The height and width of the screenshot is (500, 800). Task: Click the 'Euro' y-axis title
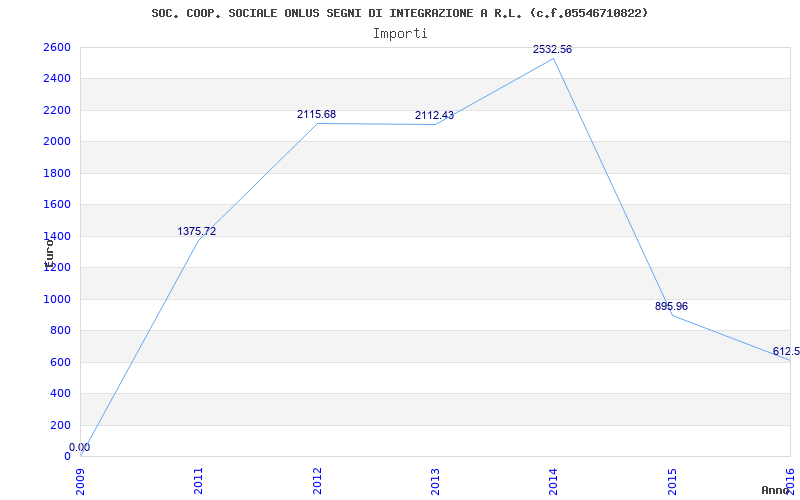[x=48, y=250]
